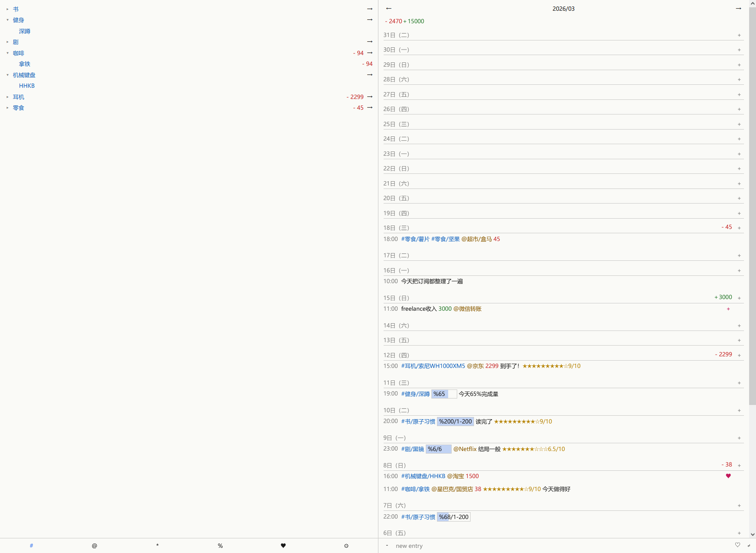The width and height of the screenshot is (756, 553).
Task: Toggle heart outline next to new entry field
Action: [737, 545]
